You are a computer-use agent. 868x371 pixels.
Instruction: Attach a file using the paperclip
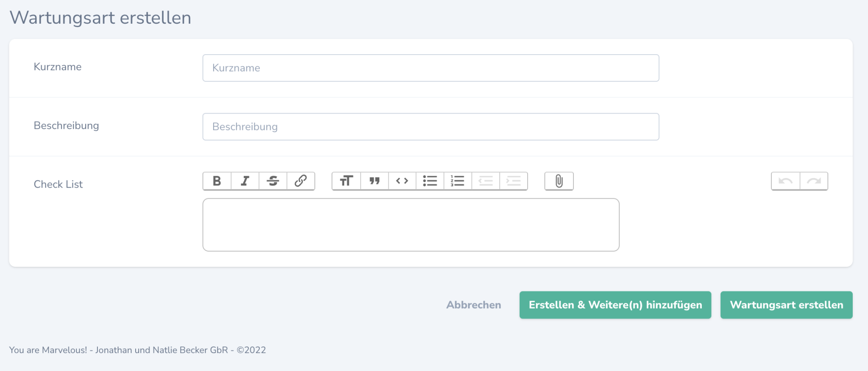coord(559,181)
